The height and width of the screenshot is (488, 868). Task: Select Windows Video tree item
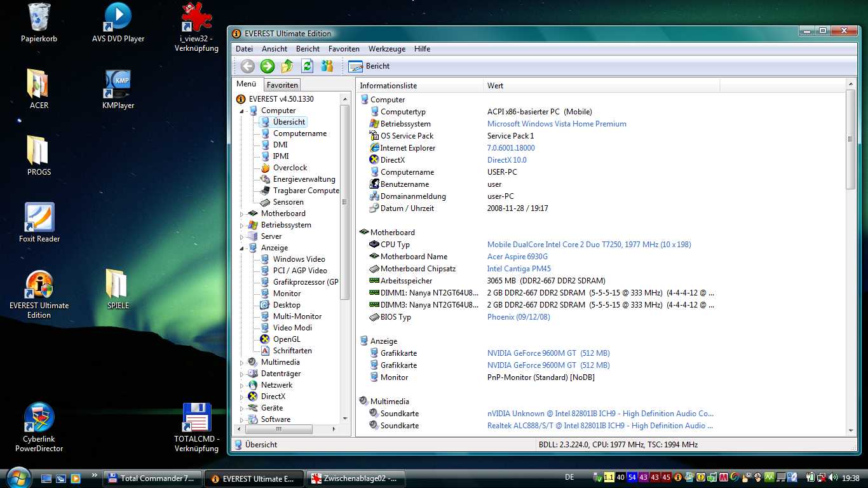299,259
